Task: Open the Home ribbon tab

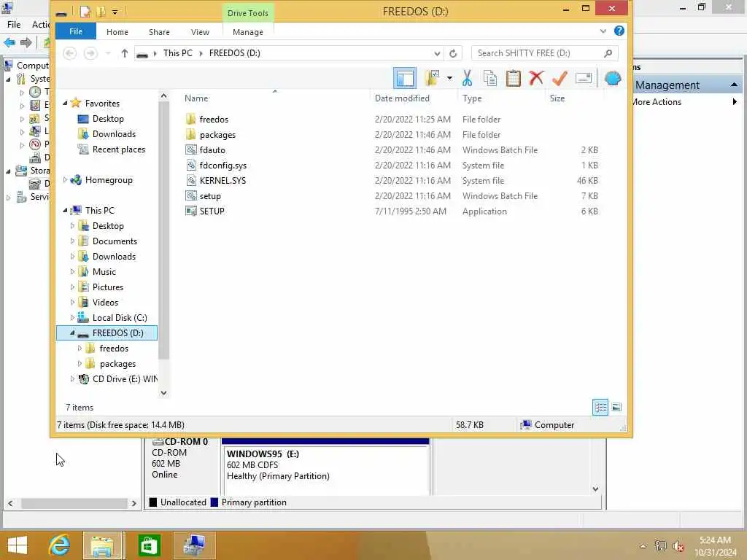Action: tap(117, 32)
